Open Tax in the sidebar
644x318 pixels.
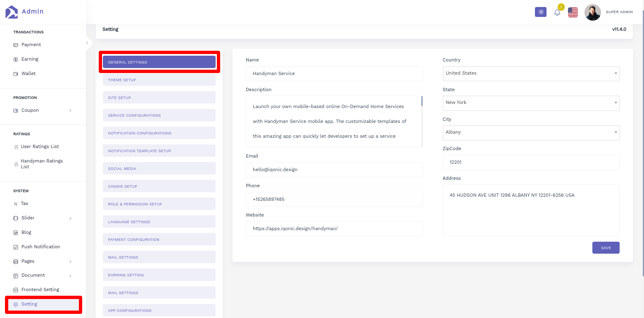(x=25, y=204)
